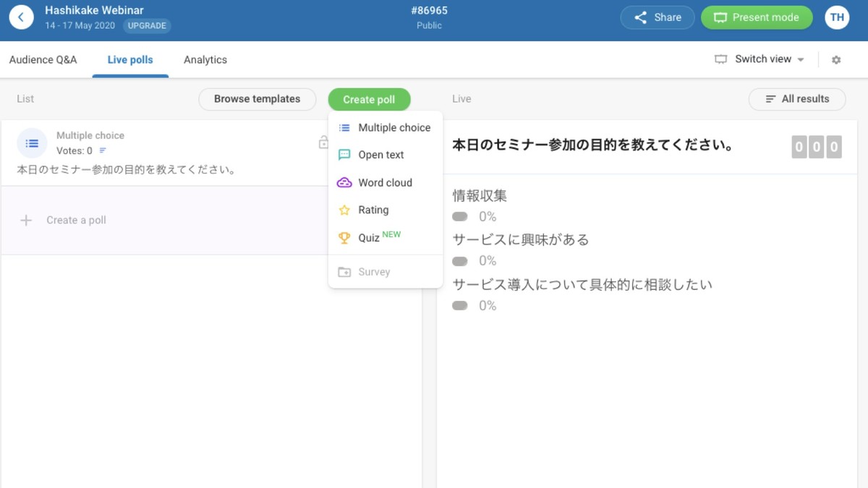Switch to the Audience Q&A tab
868x488 pixels.
(43, 60)
